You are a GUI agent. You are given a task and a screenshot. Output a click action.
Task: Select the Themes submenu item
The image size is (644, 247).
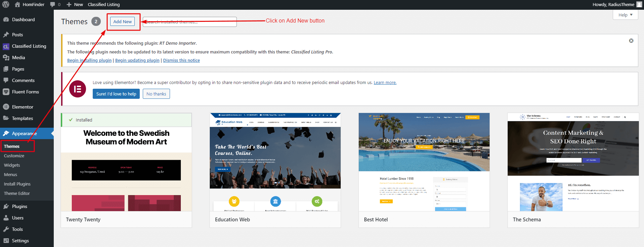click(12, 146)
